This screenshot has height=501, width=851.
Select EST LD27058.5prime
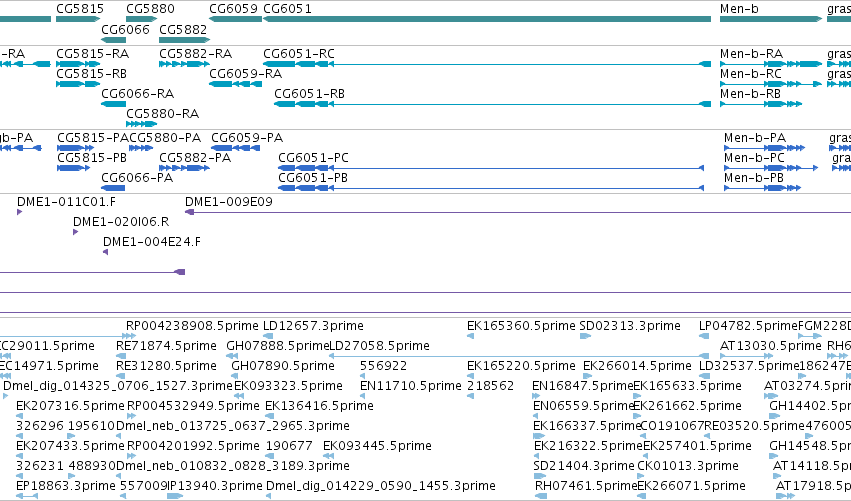(379, 346)
